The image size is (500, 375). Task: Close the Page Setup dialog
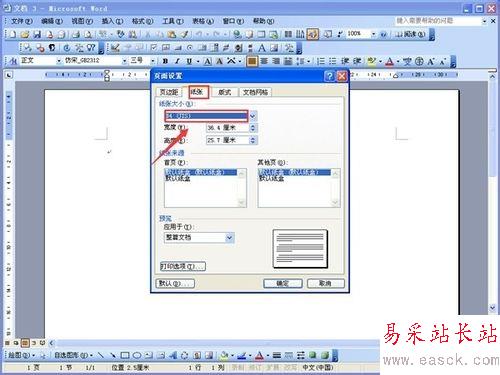[342, 76]
